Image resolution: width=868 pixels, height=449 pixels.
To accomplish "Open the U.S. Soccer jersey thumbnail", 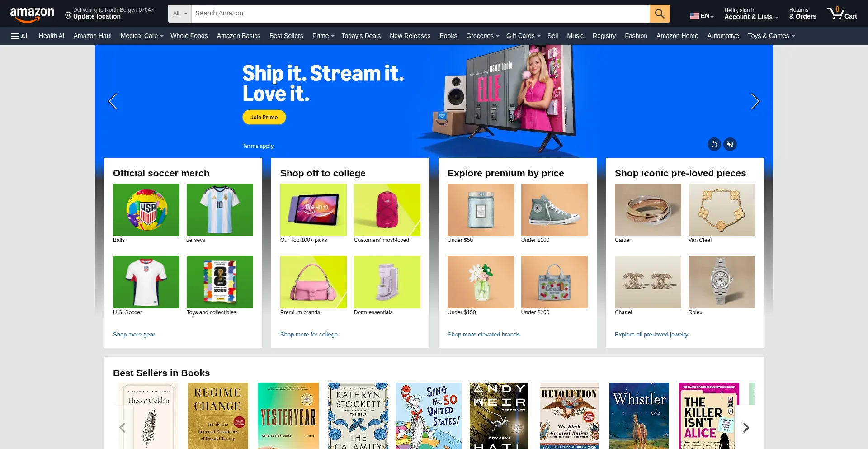I will point(146,282).
